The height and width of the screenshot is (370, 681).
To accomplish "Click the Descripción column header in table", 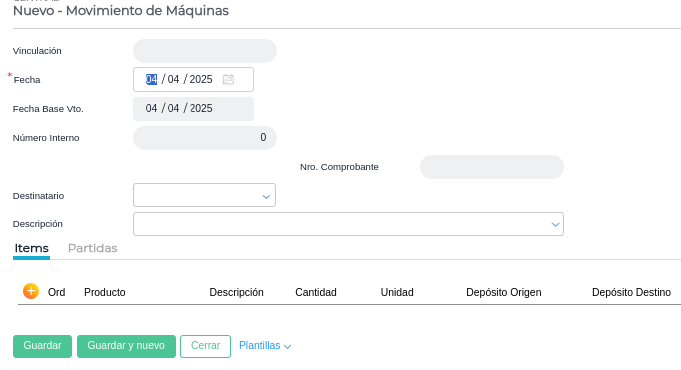I will 236,292.
